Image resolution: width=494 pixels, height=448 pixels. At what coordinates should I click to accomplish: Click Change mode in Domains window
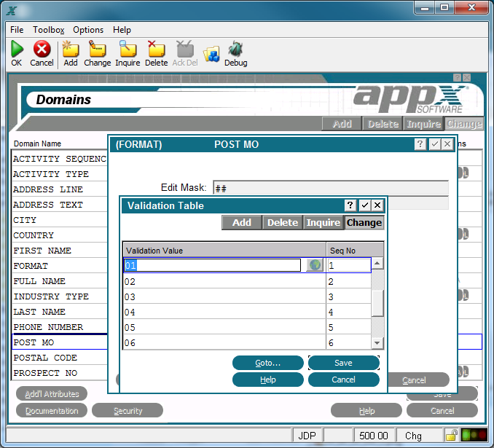coord(464,124)
